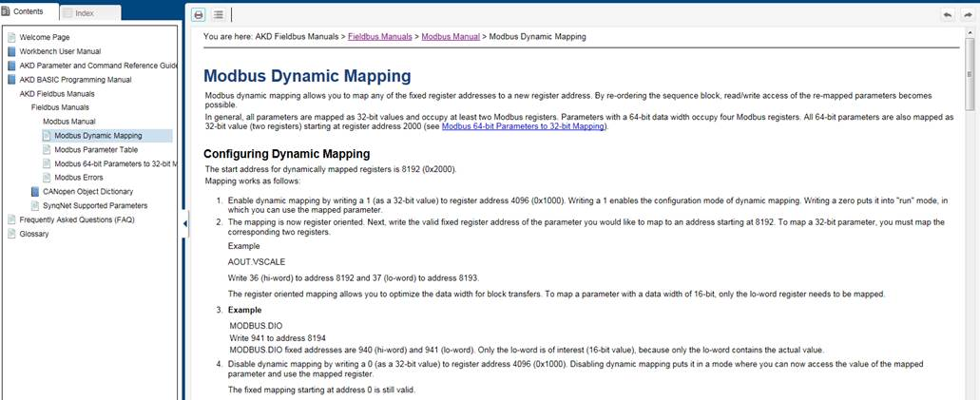
Task: Open the Glossary entry
Action: click(34, 234)
